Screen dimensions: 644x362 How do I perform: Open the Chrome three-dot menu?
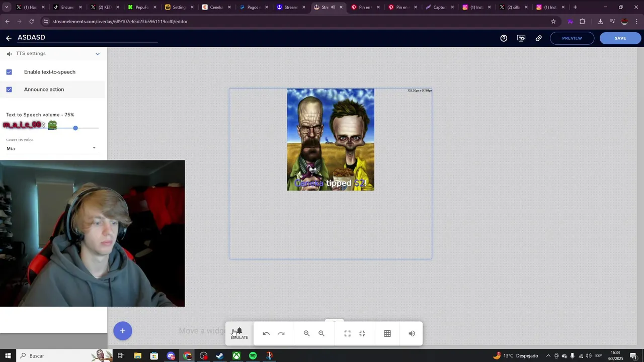tap(637, 22)
